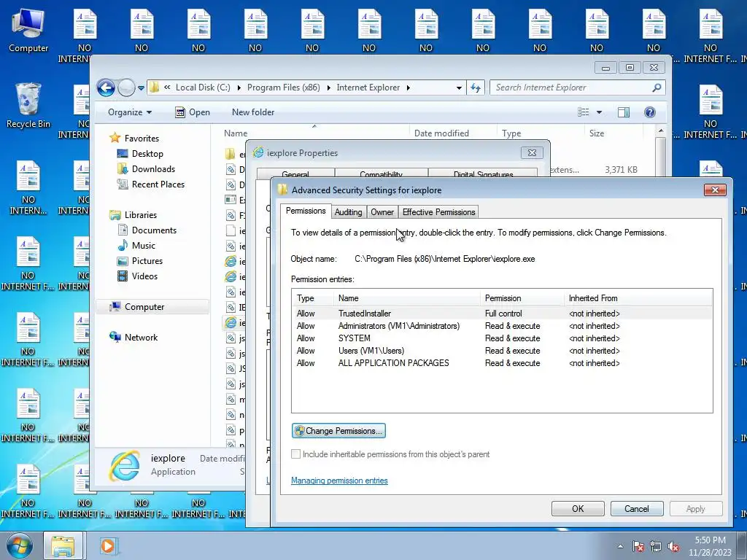The height and width of the screenshot is (560, 747).
Task: Click the Inherited From column header
Action: click(638, 298)
